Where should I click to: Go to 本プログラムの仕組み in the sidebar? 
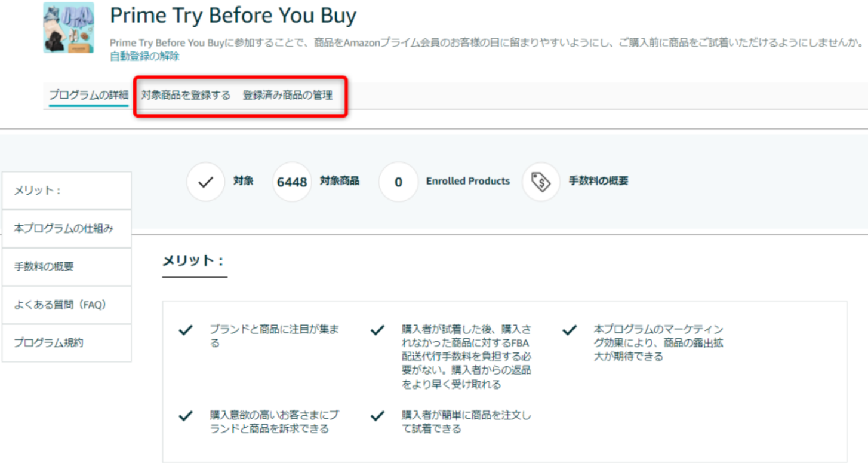coord(67,229)
